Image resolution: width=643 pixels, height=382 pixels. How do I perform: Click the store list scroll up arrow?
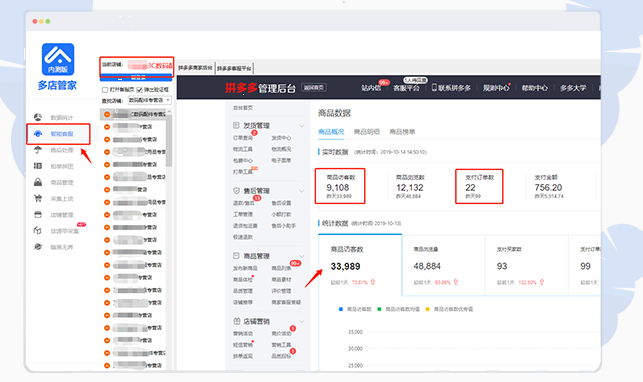coord(169,111)
